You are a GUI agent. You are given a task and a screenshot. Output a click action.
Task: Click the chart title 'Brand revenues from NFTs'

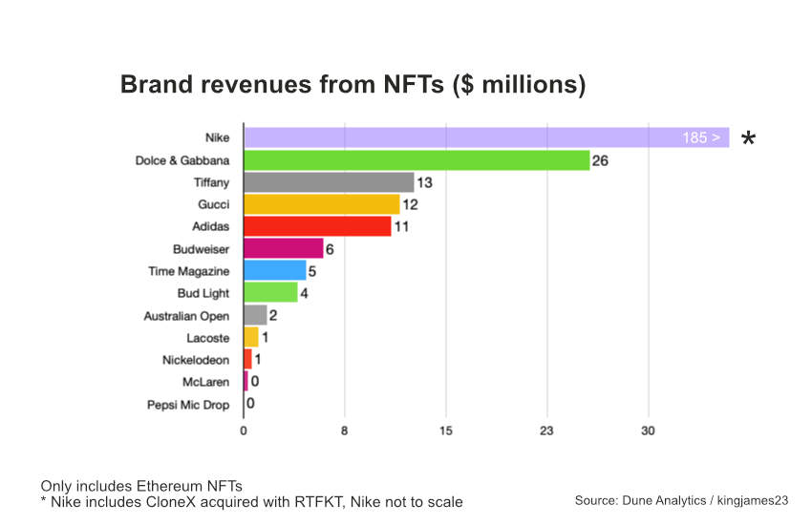tap(353, 84)
